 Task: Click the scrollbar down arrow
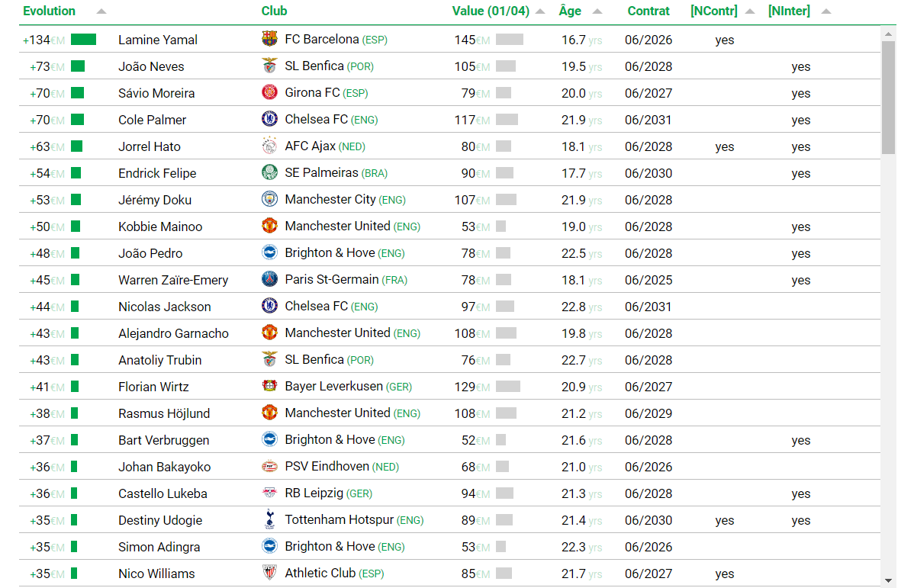888,580
